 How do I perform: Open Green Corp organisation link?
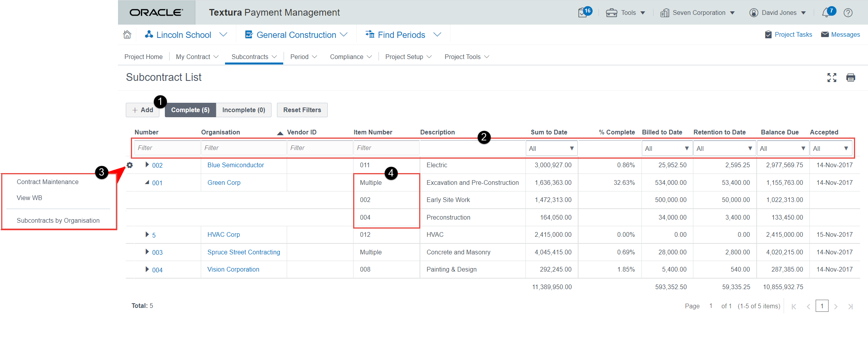pos(224,182)
